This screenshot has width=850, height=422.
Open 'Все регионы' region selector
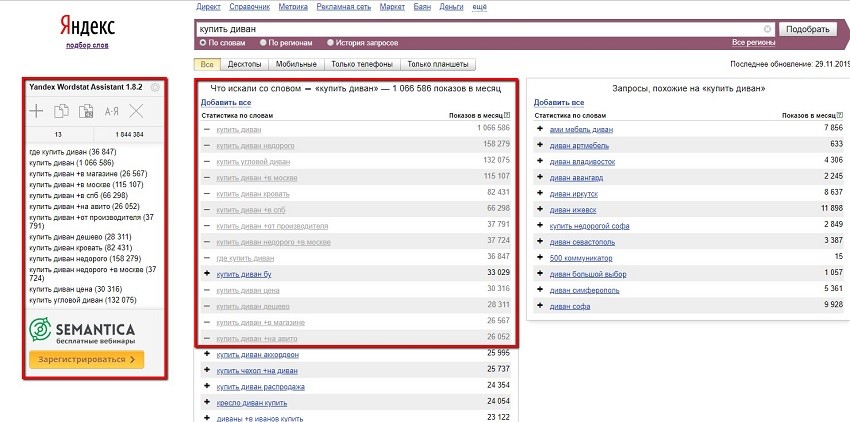[754, 42]
